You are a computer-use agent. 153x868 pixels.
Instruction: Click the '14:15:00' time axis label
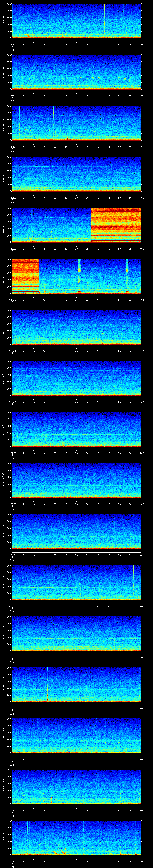(x=12, y=96)
